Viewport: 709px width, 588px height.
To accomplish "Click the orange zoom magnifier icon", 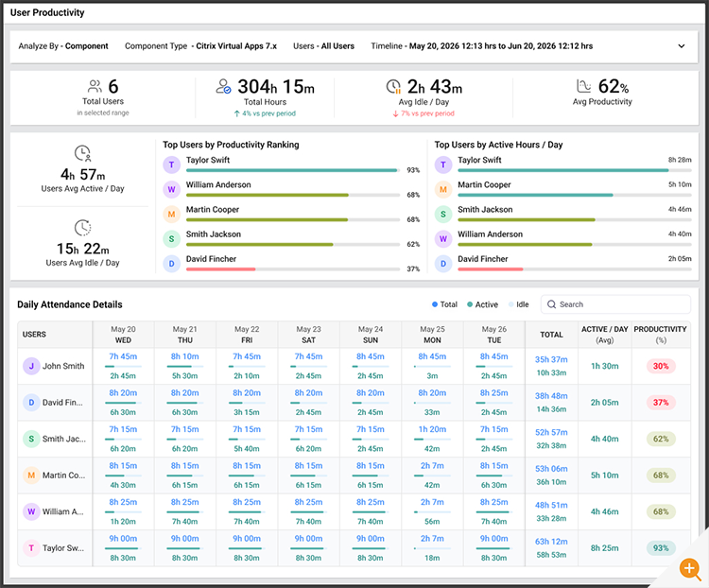I will point(690,568).
